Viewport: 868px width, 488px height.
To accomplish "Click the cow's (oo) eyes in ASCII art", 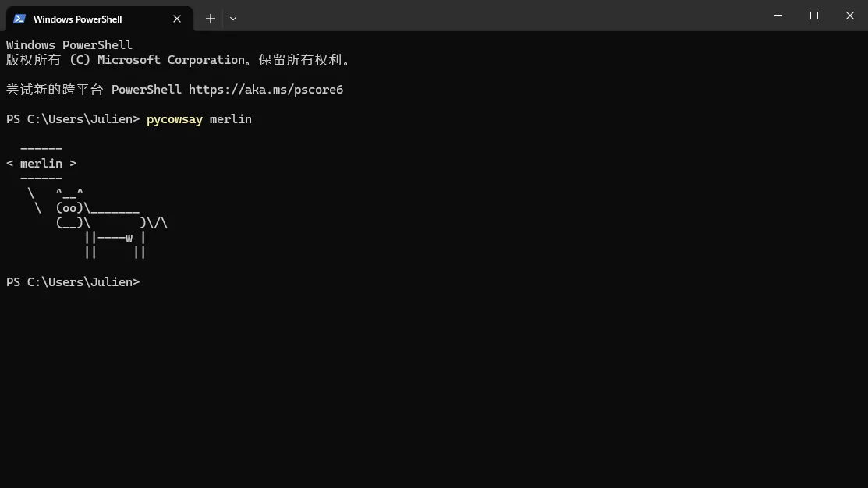I will point(69,208).
